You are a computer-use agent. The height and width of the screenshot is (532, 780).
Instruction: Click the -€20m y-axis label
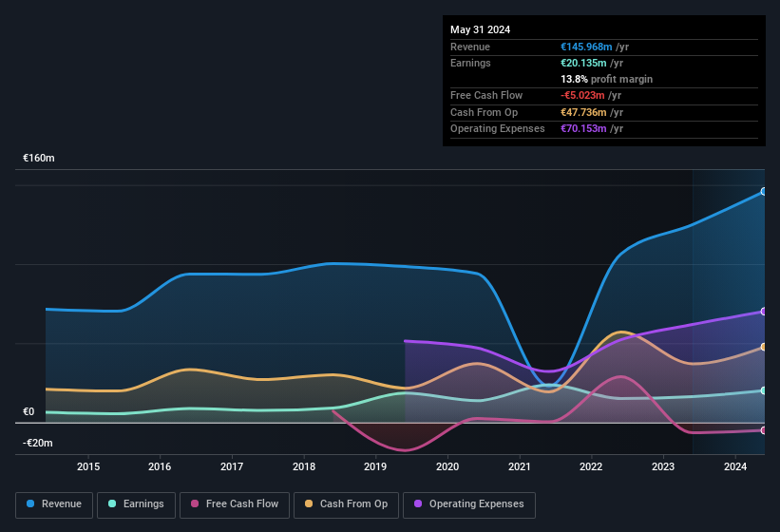point(38,443)
